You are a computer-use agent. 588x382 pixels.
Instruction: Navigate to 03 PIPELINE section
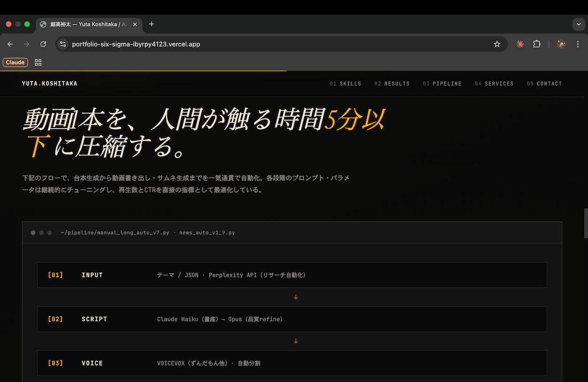442,83
